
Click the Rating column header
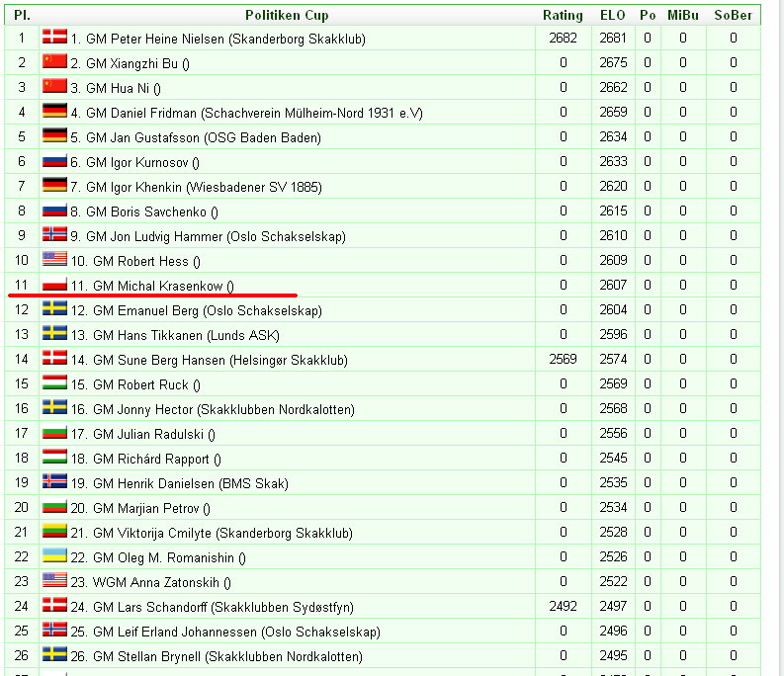tap(563, 15)
